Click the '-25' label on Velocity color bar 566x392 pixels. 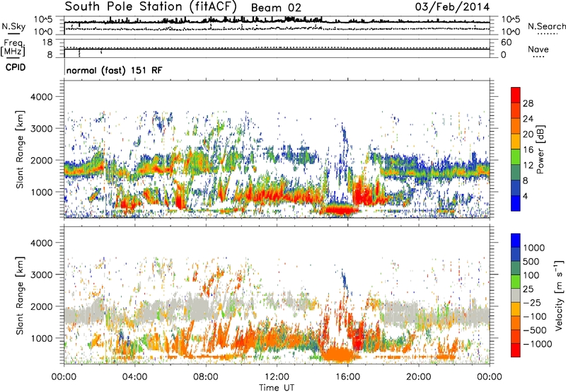(531, 303)
